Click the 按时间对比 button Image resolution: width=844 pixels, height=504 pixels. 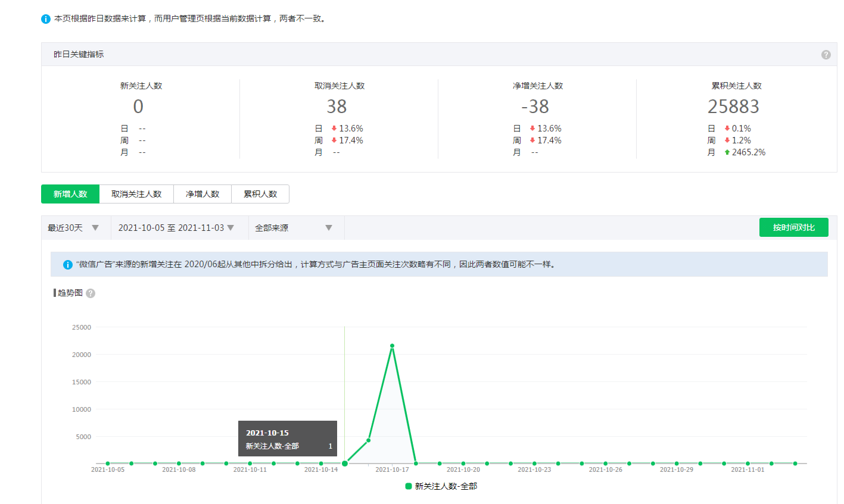793,227
